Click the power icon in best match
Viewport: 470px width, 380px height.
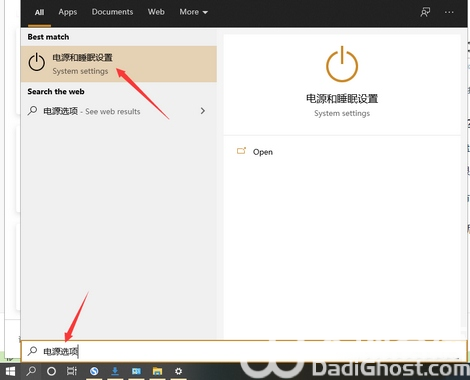[x=36, y=62]
